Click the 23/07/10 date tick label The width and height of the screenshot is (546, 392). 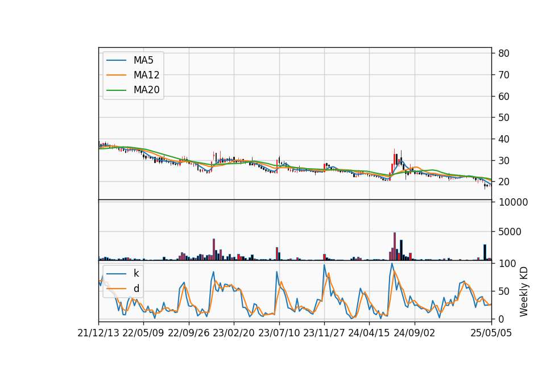[x=279, y=333]
